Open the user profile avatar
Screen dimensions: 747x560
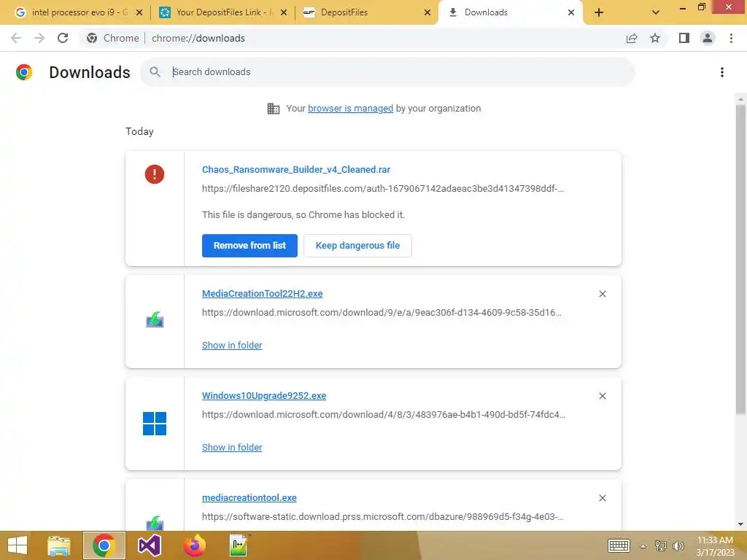(x=708, y=38)
